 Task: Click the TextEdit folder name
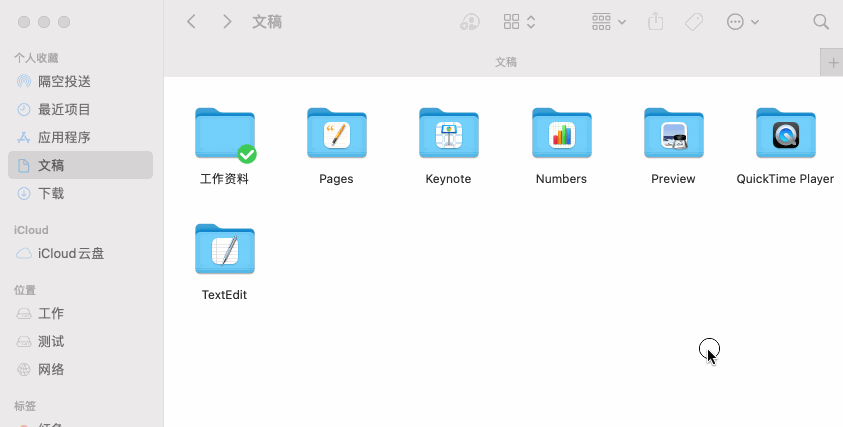[224, 295]
